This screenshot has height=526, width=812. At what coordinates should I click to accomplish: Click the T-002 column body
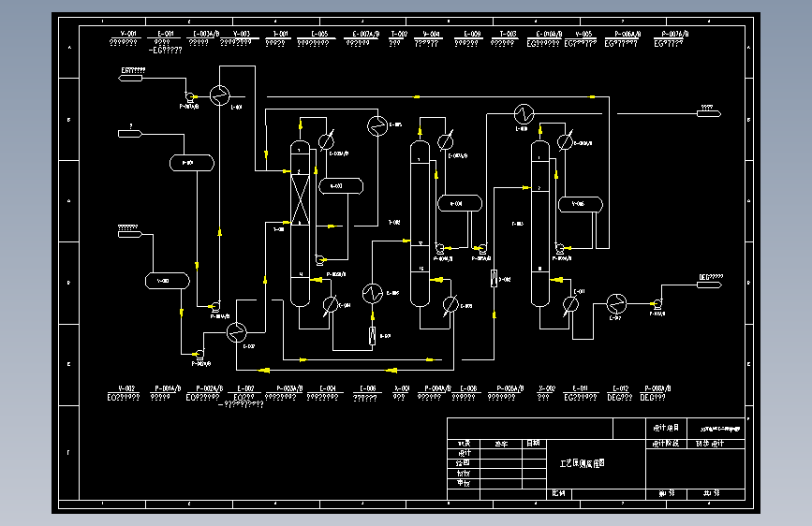coord(420,224)
